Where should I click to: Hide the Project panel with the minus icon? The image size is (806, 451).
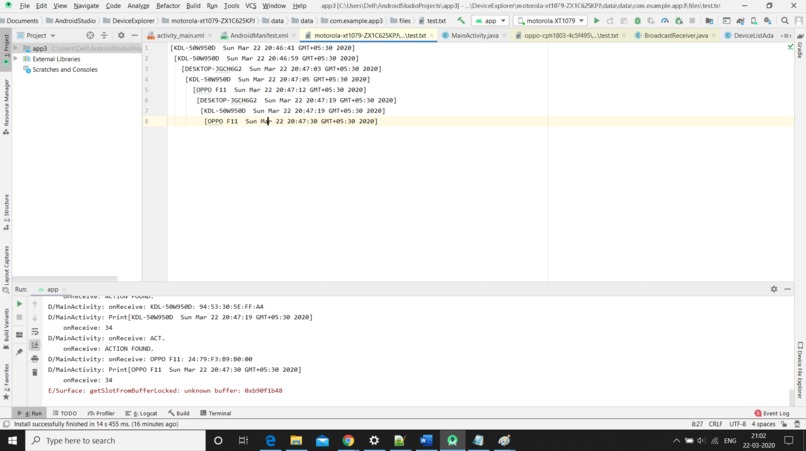(135, 35)
